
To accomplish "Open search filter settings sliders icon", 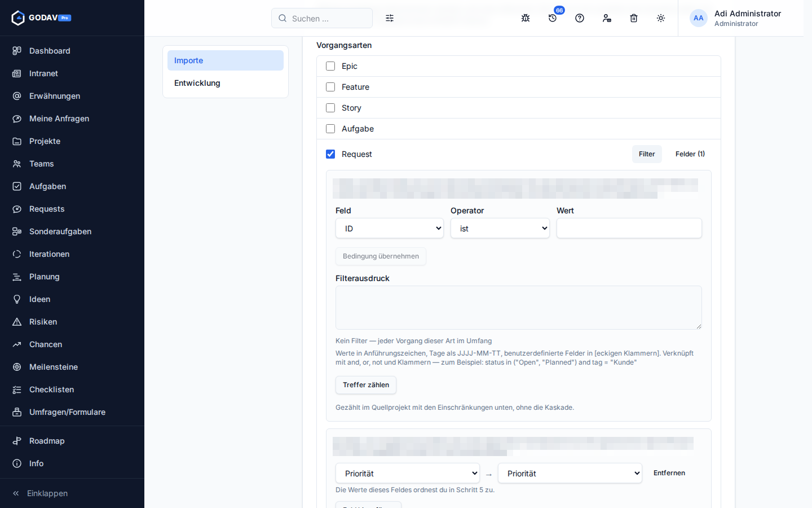I will click(390, 18).
